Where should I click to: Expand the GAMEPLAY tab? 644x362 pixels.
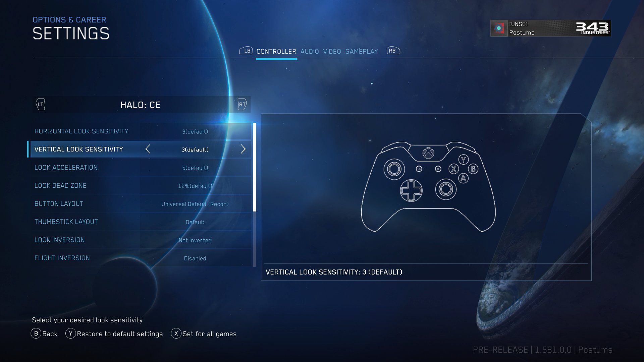(361, 51)
